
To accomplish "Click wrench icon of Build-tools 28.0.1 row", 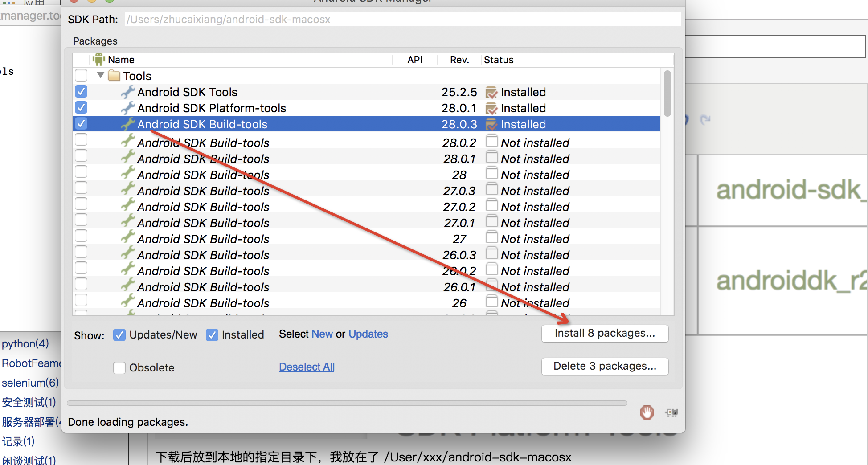I will click(128, 157).
